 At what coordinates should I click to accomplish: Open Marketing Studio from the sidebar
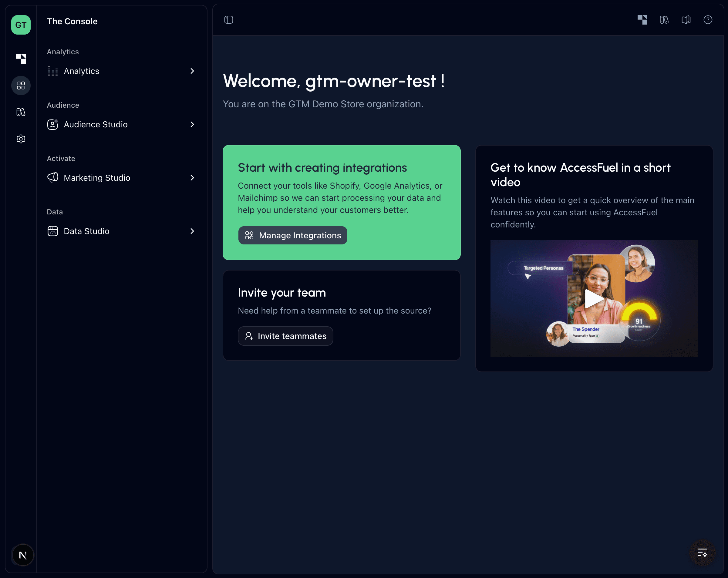click(x=97, y=178)
